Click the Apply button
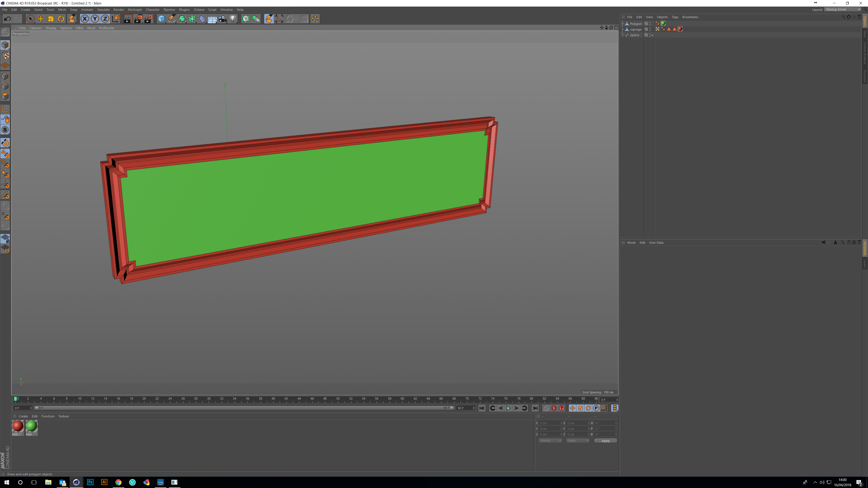868x488 pixels. point(605,441)
